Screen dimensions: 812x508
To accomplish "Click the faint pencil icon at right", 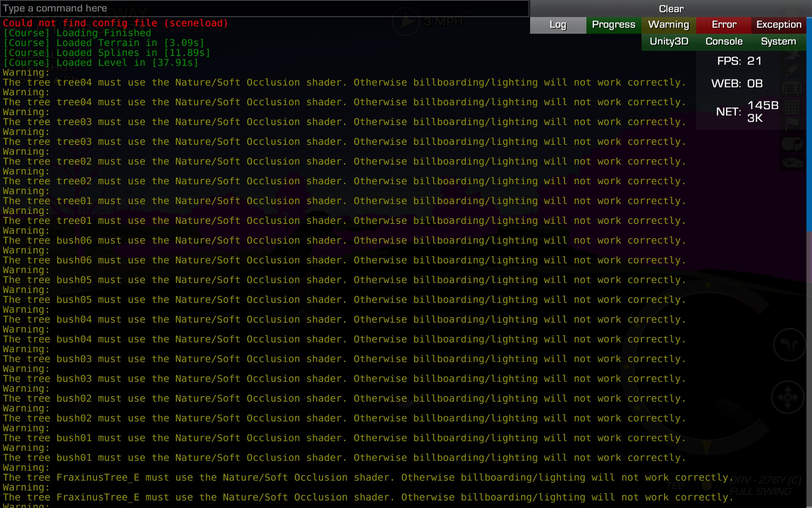I will pyautogui.click(x=792, y=71).
